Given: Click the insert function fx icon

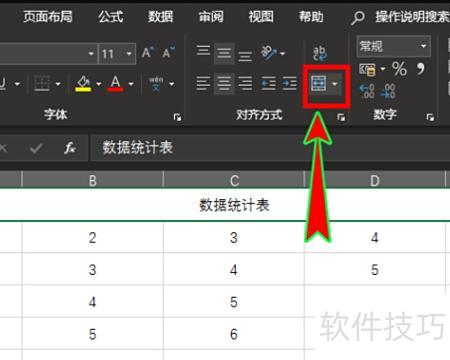Looking at the screenshot, I should click(70, 148).
